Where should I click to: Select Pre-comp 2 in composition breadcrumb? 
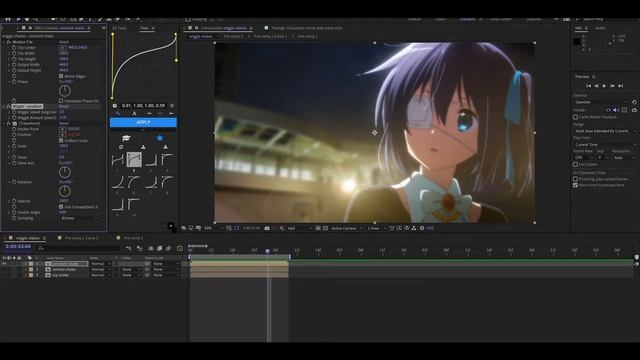[x=233, y=36]
